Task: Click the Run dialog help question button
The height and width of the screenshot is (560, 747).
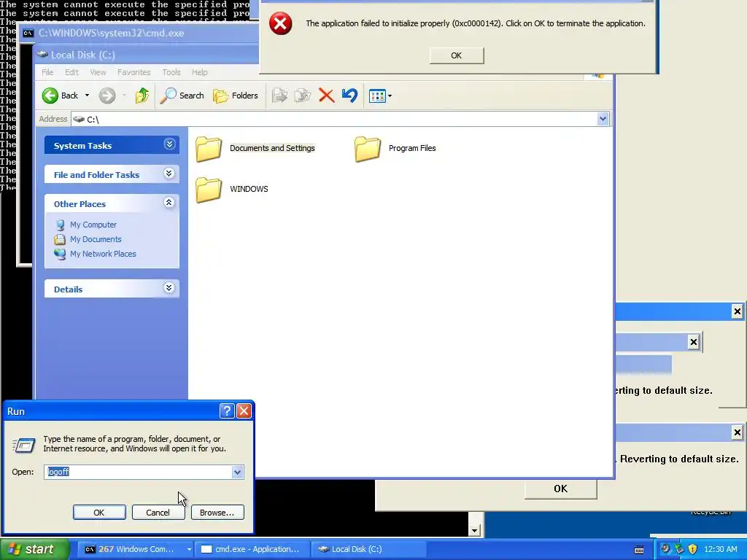Action: [227, 411]
